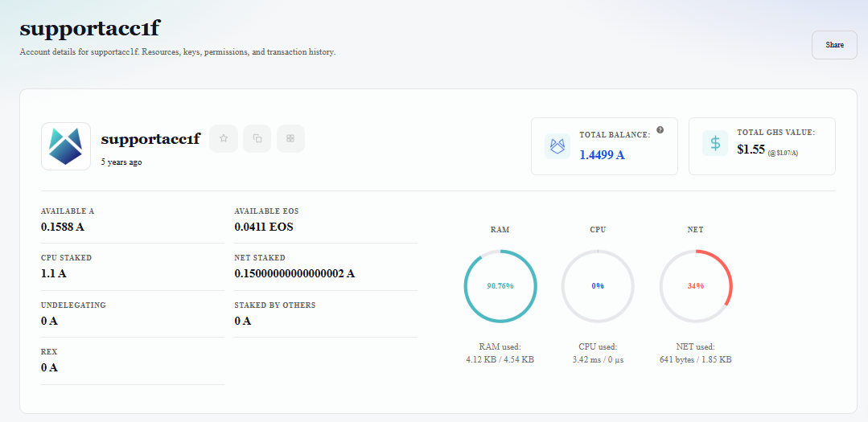The width and height of the screenshot is (868, 422).
Task: Open the QR code grid icon
Action: click(x=290, y=138)
